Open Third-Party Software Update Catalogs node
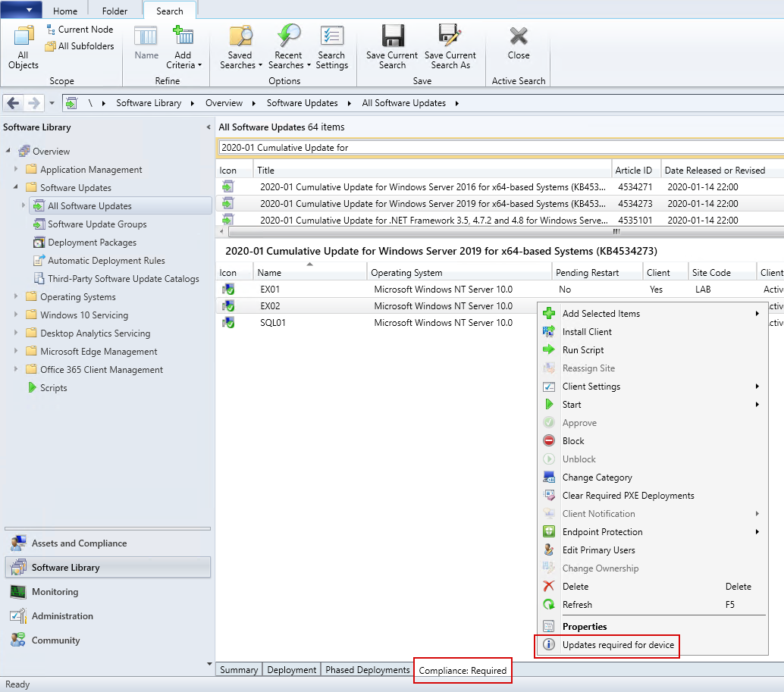 point(123,279)
